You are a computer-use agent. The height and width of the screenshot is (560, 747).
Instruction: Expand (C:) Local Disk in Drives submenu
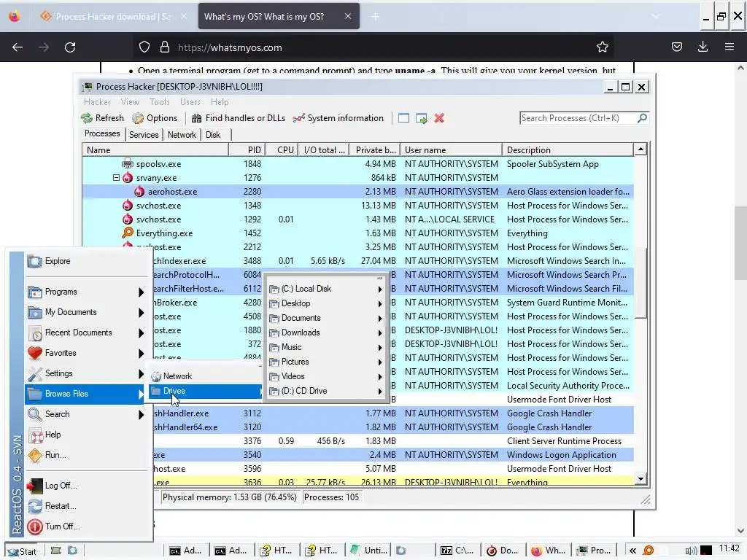(x=325, y=289)
